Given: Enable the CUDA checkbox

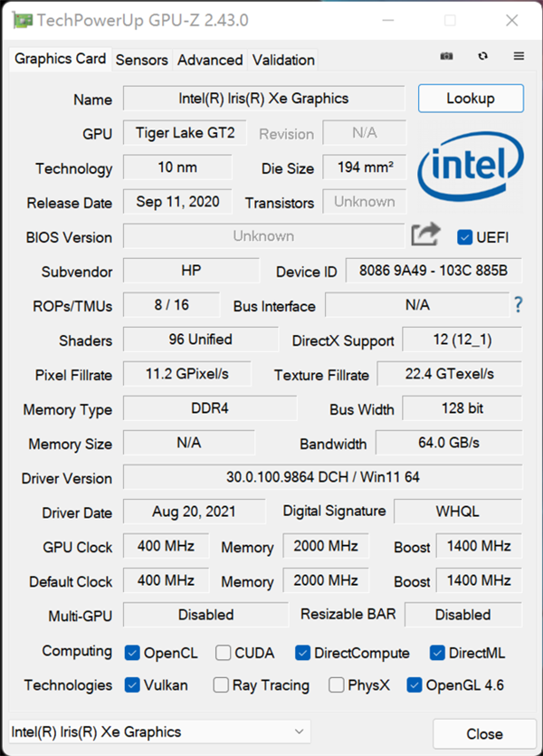Looking at the screenshot, I should click(x=223, y=653).
